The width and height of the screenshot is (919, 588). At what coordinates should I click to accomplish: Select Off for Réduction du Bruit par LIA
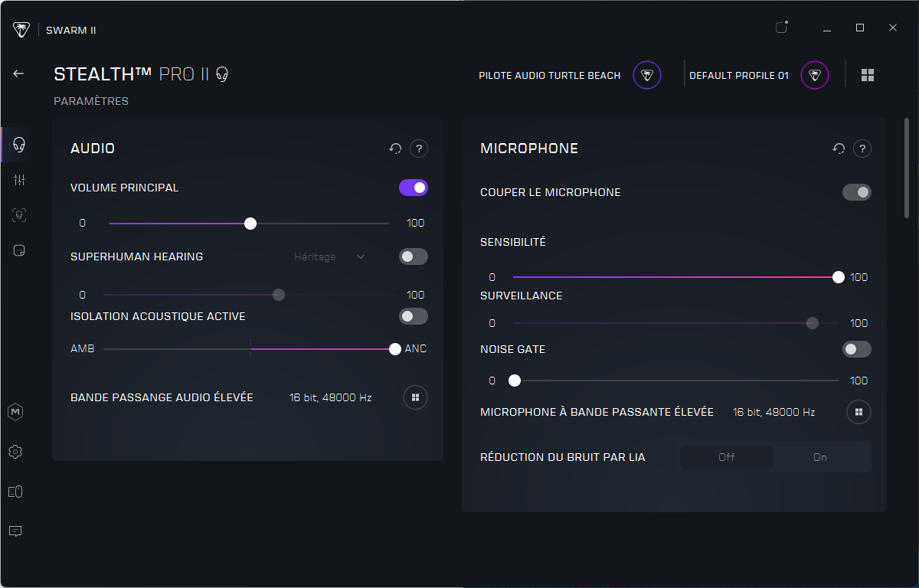coord(727,457)
